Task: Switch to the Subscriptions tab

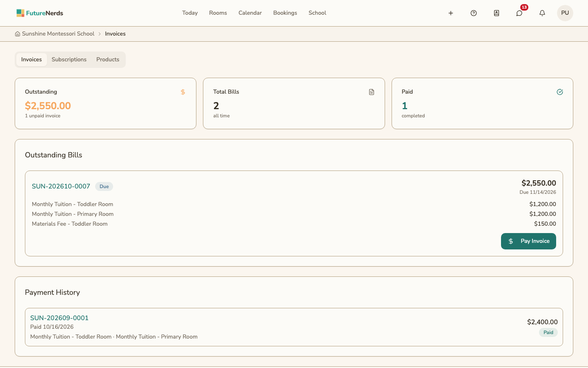Action: coord(69,60)
